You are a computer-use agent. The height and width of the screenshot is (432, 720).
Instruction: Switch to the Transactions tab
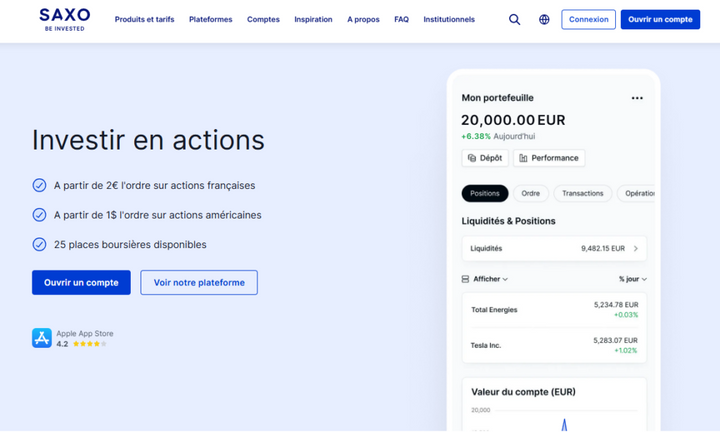pyautogui.click(x=582, y=193)
